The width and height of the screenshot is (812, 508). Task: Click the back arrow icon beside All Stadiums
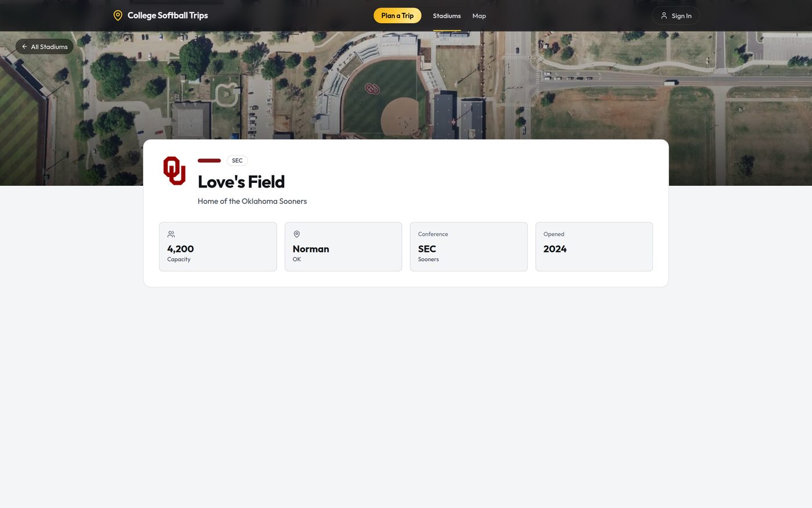[x=24, y=46]
